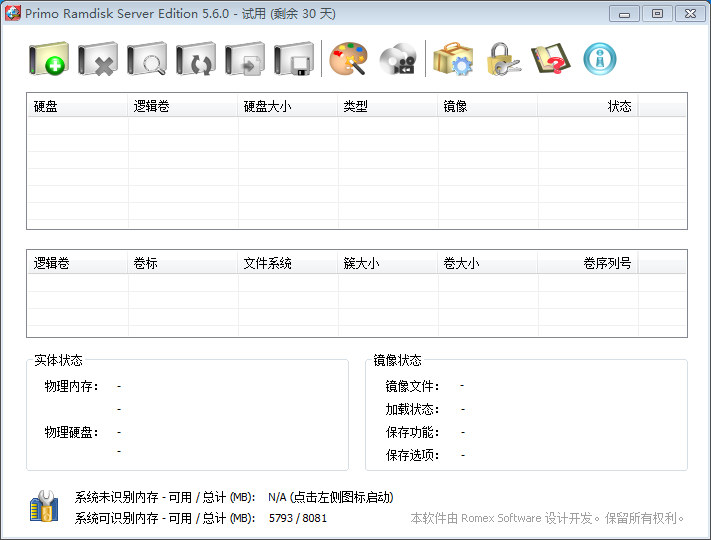Screen dimensions: 711x540
Task: Click the refresh disk icon with circular arrows
Action: point(196,59)
